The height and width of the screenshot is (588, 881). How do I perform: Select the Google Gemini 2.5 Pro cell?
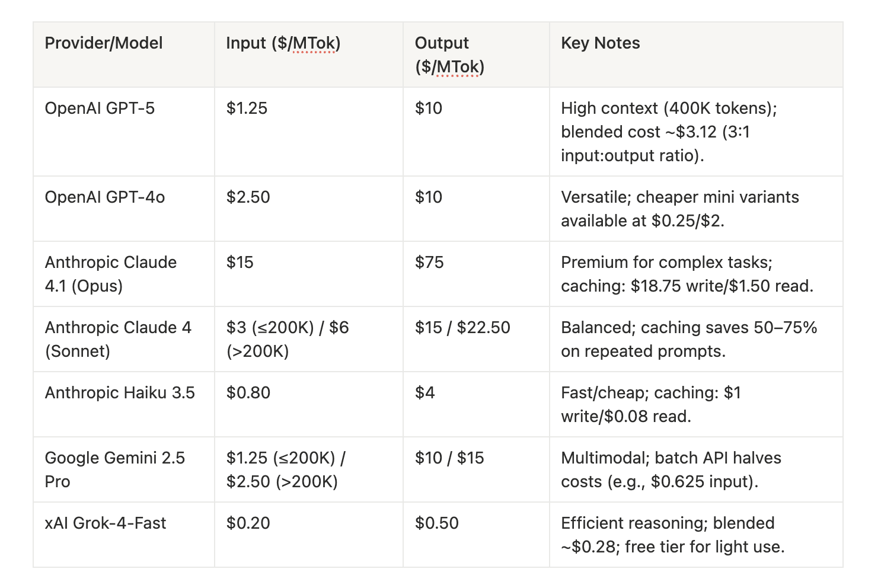coord(115,469)
